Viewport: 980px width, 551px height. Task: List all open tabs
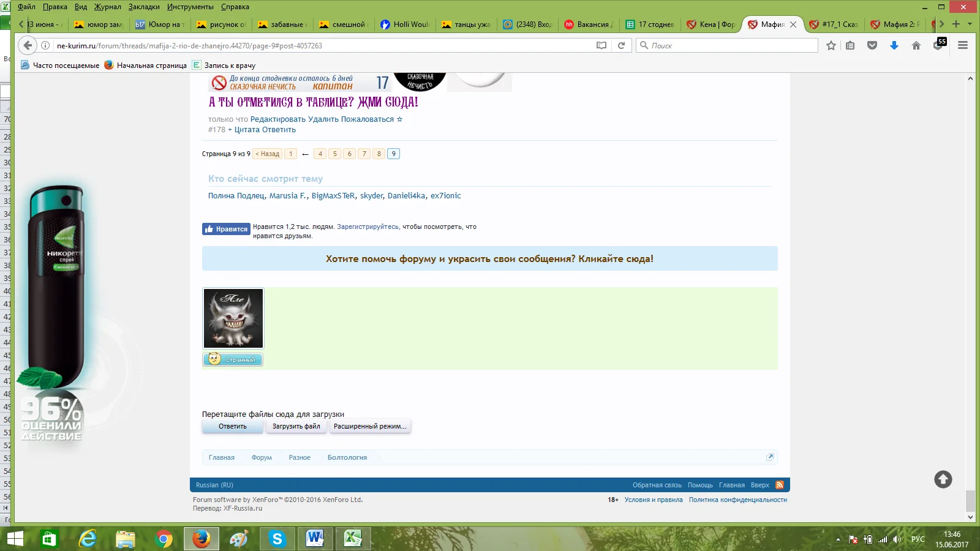pos(970,24)
